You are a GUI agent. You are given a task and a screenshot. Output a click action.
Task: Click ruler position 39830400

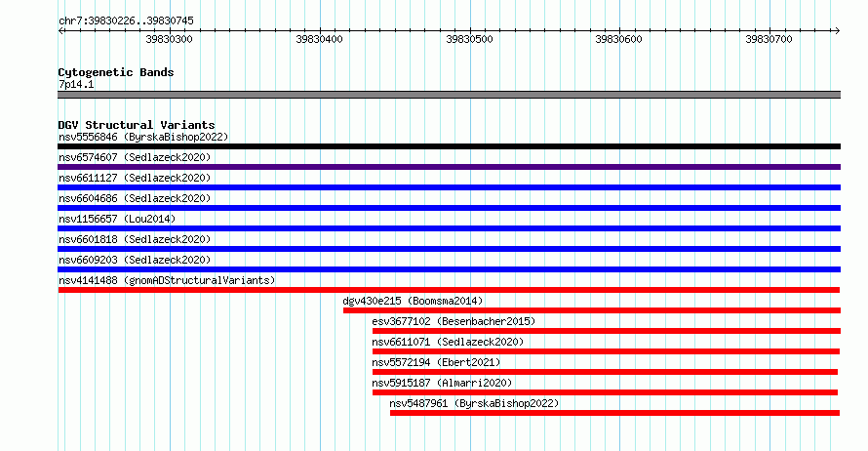tap(320, 39)
